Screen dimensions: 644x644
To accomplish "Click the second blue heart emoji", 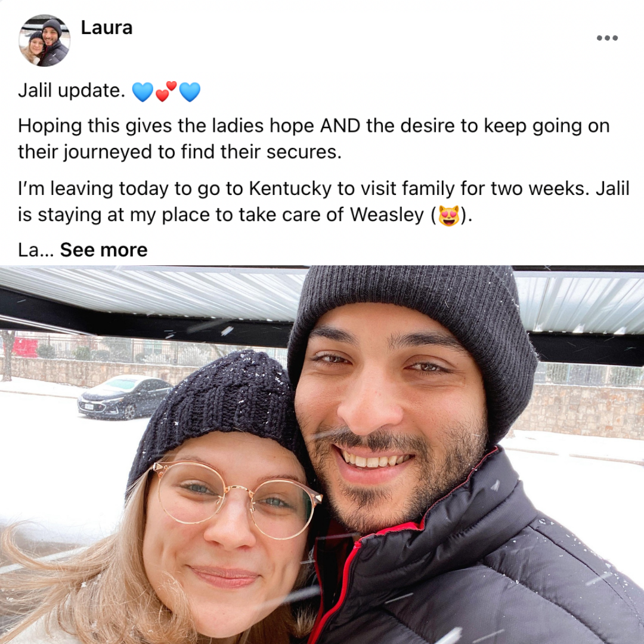I will [190, 92].
